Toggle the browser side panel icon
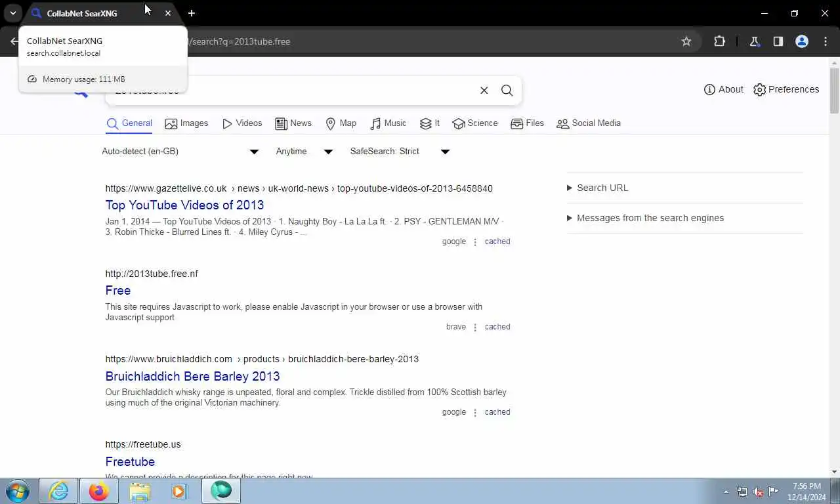The height and width of the screenshot is (504, 840). [778, 41]
